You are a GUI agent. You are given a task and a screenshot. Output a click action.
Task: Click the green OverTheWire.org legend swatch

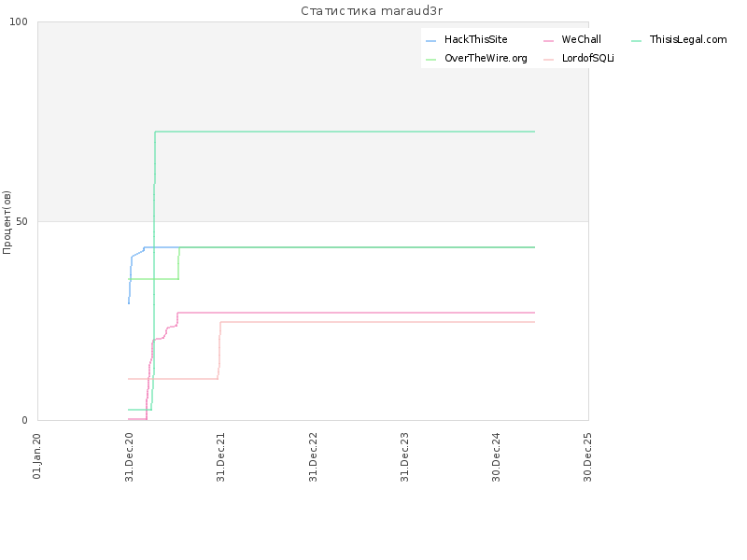[430, 60]
